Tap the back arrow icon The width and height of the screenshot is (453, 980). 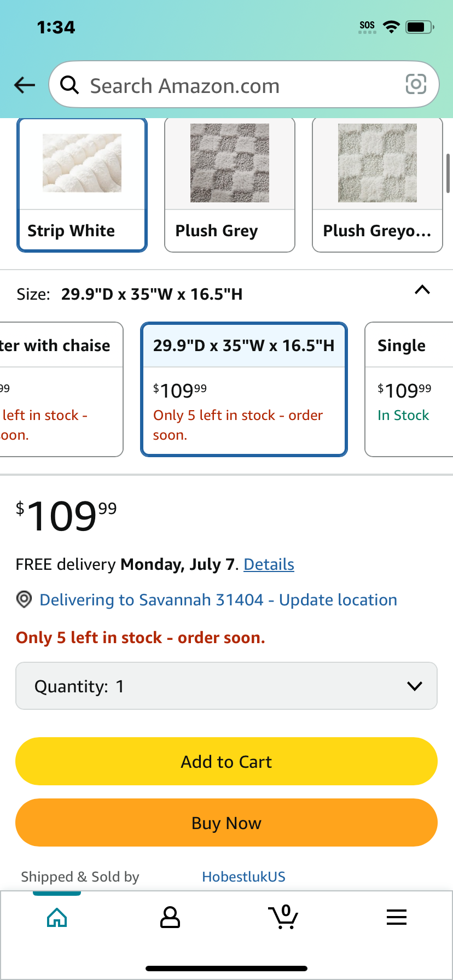(x=25, y=85)
